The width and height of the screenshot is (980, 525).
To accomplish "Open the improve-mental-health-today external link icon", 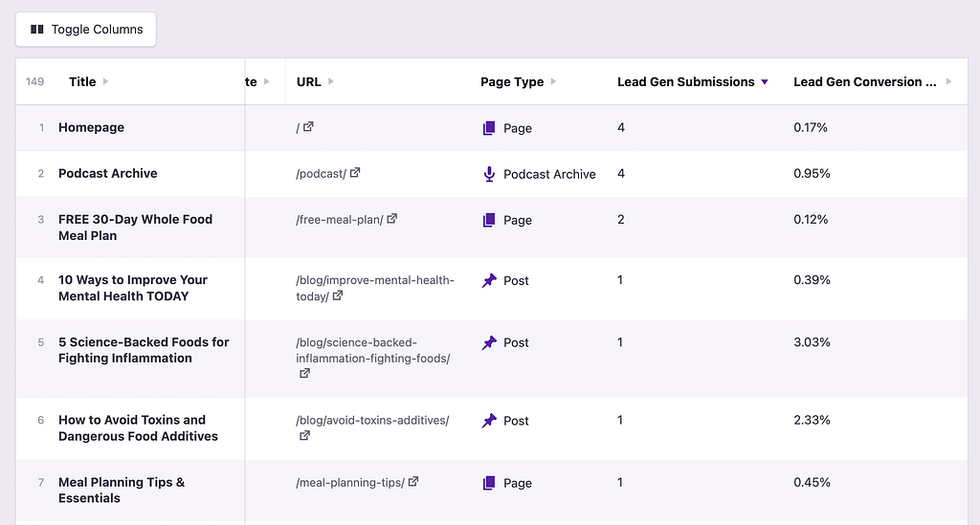I will pos(337,296).
